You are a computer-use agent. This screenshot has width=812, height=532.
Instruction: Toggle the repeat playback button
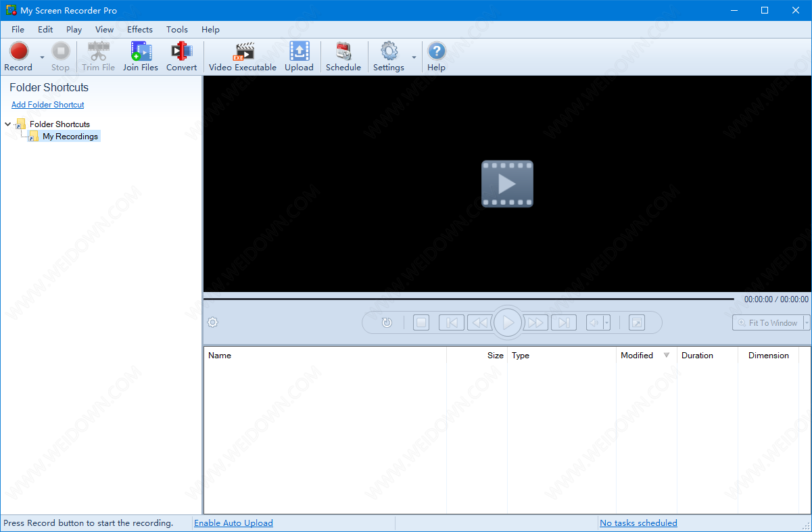[387, 323]
